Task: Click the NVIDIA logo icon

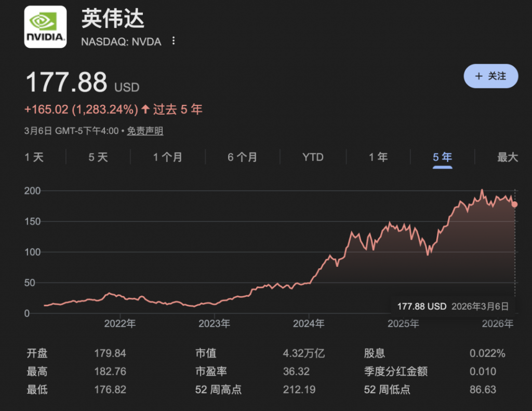Action: tap(45, 27)
